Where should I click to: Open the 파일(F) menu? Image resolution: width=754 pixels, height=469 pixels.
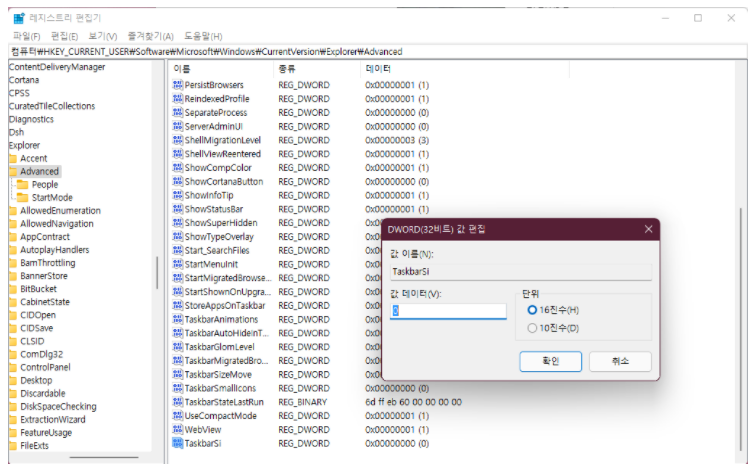point(26,36)
